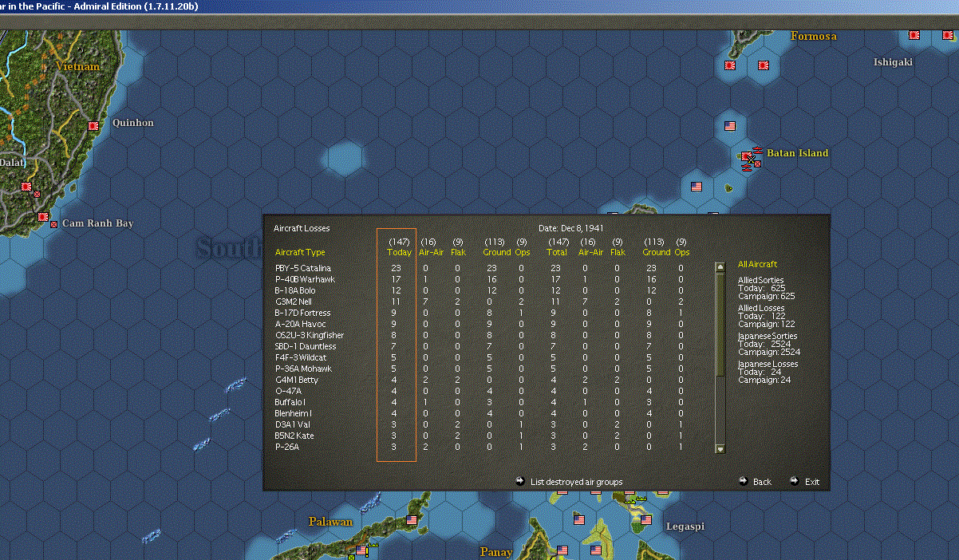Click the Vietnam map label
The width and height of the screenshot is (959, 560).
[x=77, y=66]
